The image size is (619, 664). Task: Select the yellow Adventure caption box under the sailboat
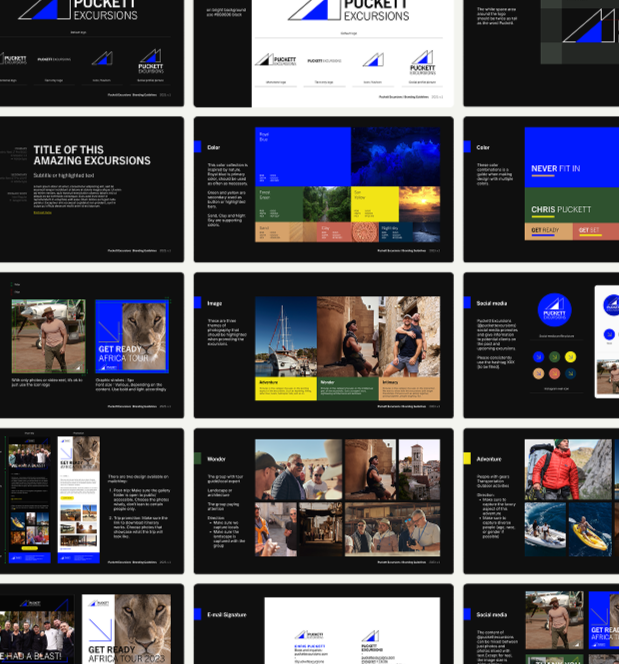point(286,389)
